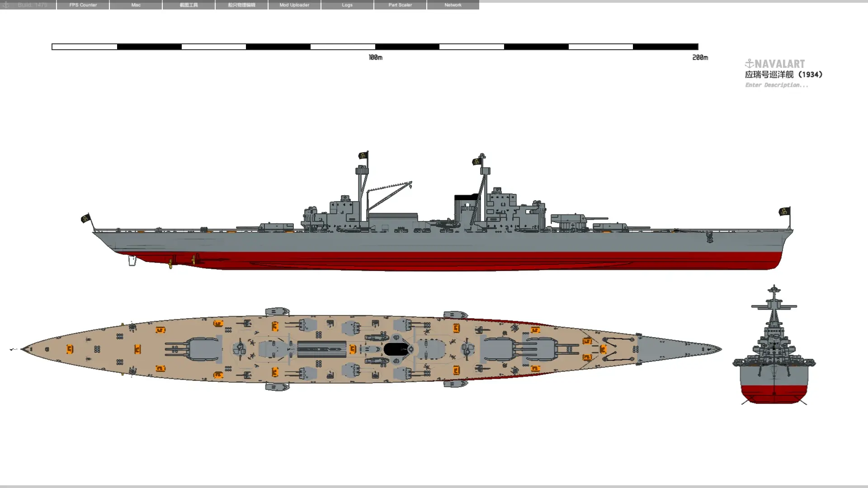Click the black funnel opening in top view
The image size is (868, 488).
coord(395,349)
